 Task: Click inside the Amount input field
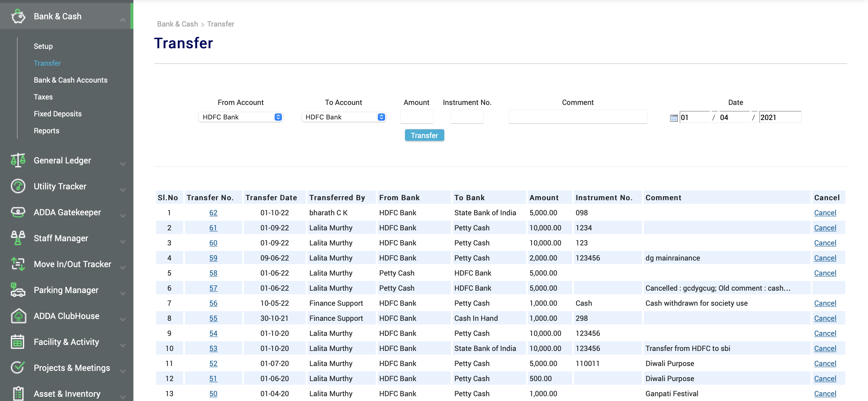[x=416, y=117]
